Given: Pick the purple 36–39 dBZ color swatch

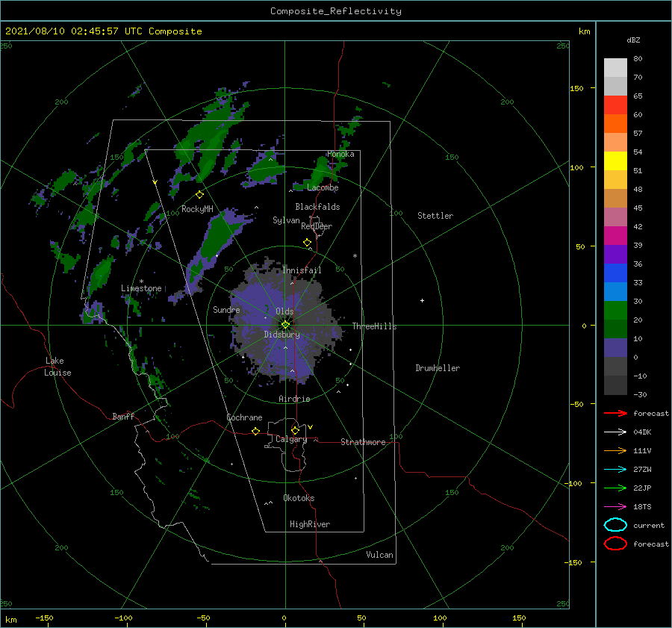Looking at the screenshot, I should point(615,254).
